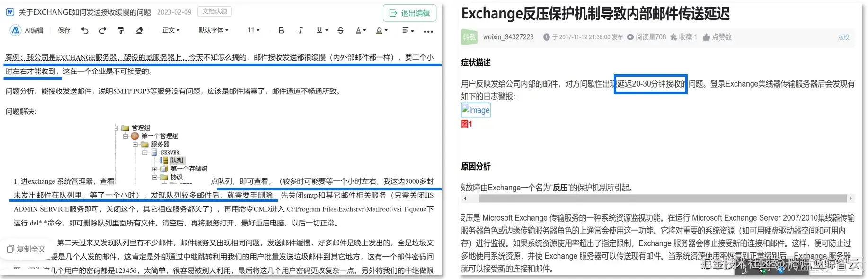The height and width of the screenshot is (279, 868).
Task: Click the 点赞数 thumbs-up icon
Action: tap(706, 37)
